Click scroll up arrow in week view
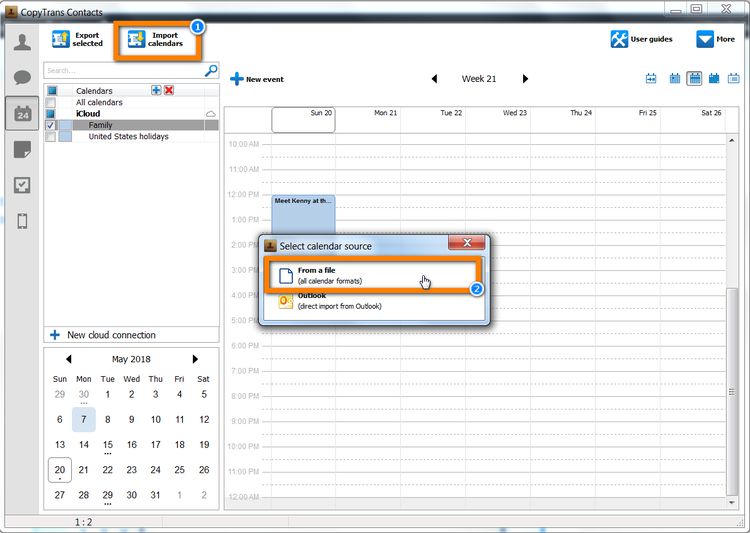 tap(731, 140)
